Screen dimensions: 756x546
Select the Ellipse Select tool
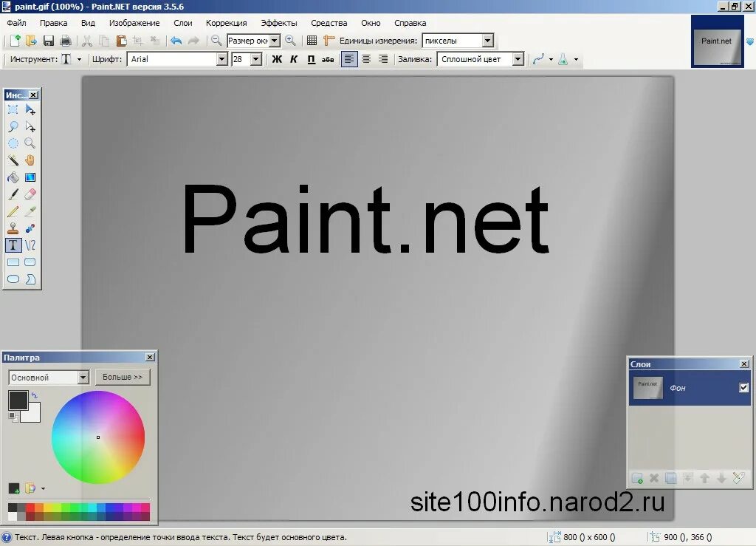pyautogui.click(x=13, y=143)
